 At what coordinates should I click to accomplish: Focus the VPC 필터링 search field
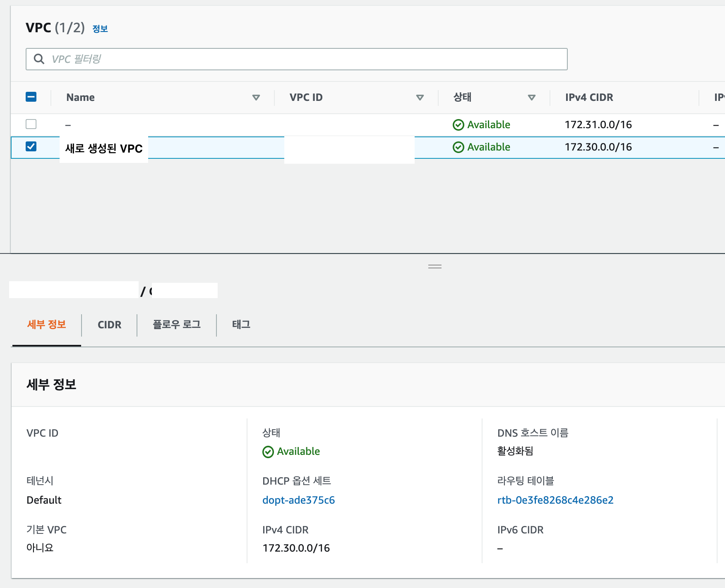point(296,59)
